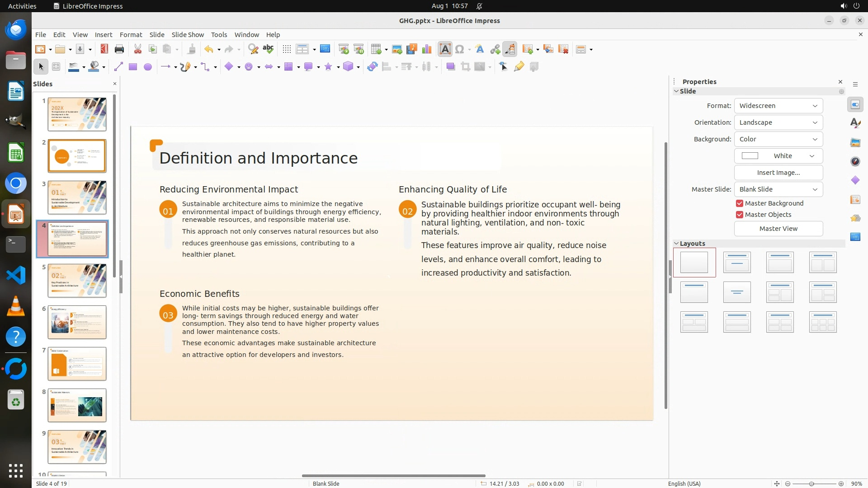
Task: Click the Print toolbar icon
Action: [x=119, y=49]
